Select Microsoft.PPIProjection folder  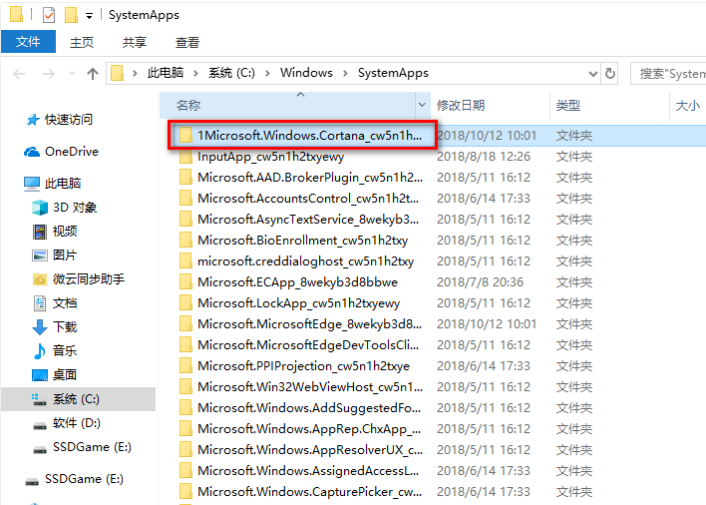(x=294, y=366)
